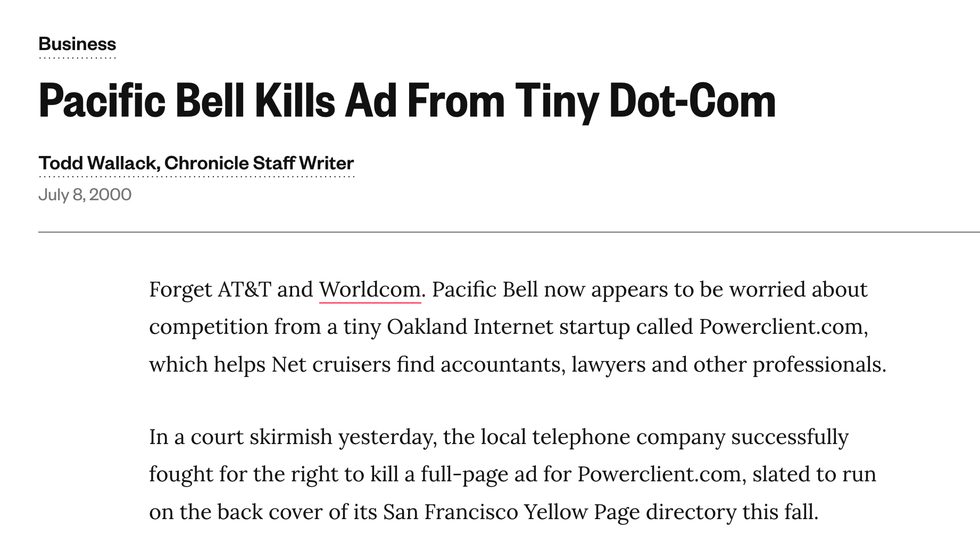Click "Powerclient.com" in the second paragraph
980x559 pixels.
[x=659, y=474]
